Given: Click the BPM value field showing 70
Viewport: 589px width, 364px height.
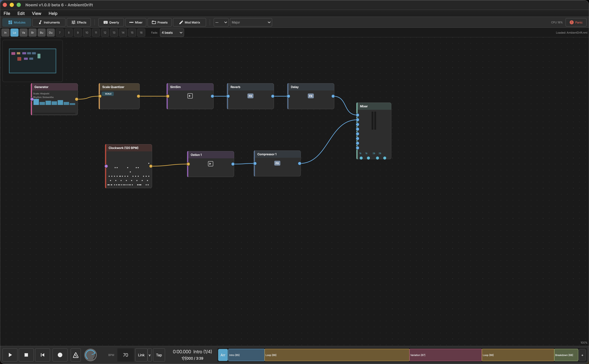Looking at the screenshot, I should 126,355.
